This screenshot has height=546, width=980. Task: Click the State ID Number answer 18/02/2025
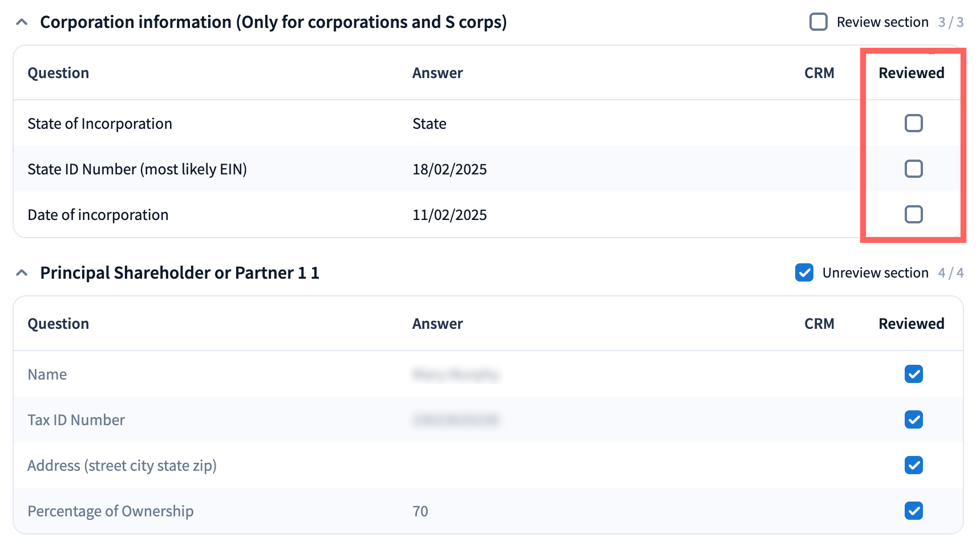tap(449, 169)
